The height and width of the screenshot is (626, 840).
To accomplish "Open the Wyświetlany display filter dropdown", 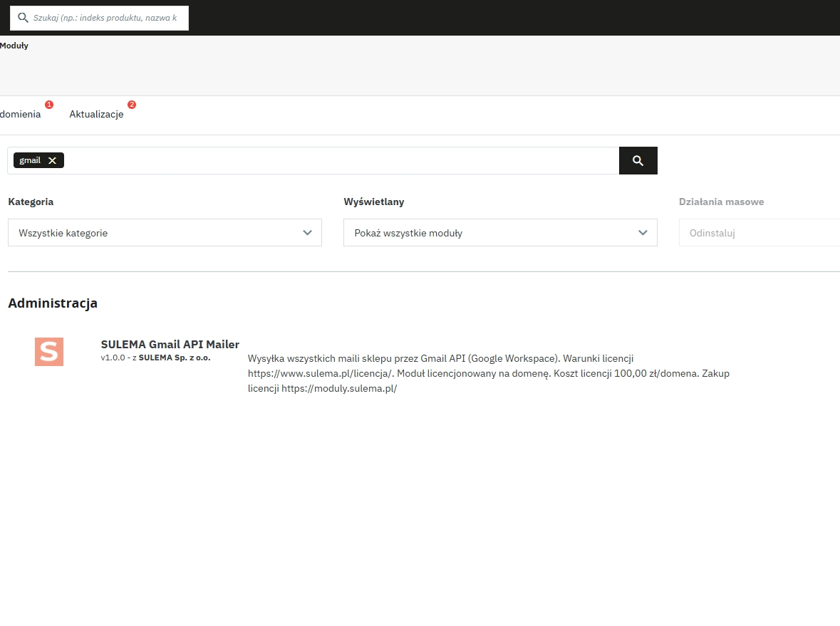I will [500, 232].
